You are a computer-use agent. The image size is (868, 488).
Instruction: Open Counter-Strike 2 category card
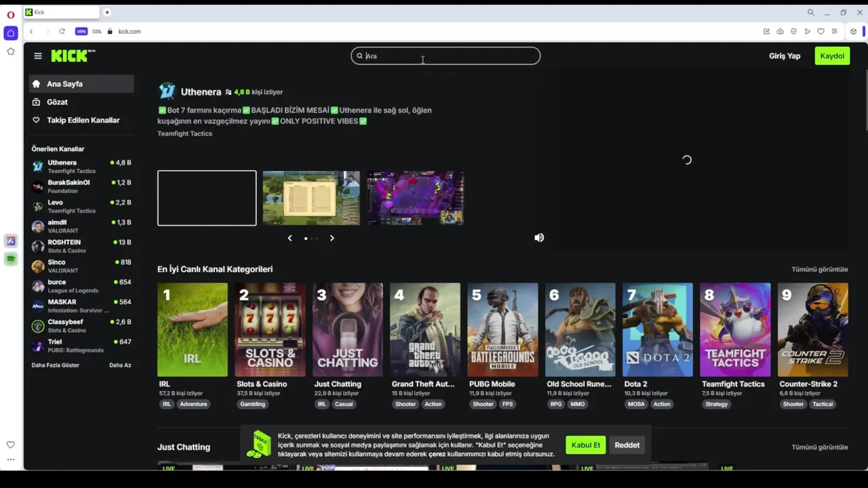click(813, 329)
